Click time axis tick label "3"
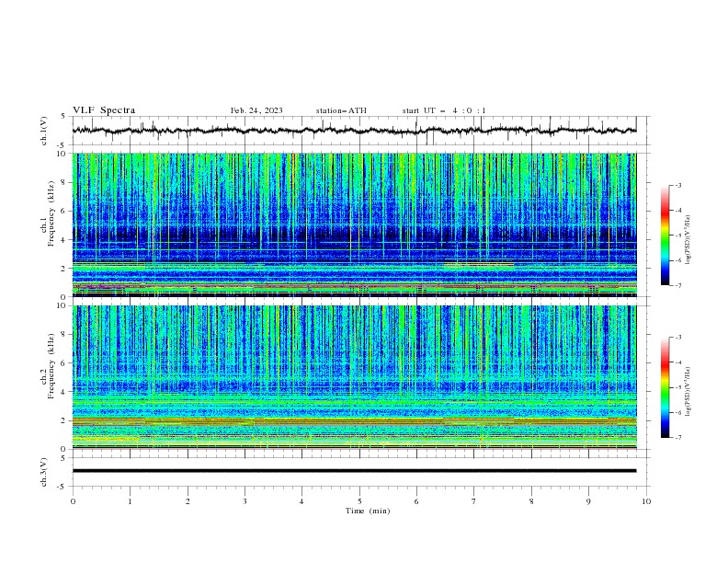The width and height of the screenshot is (728, 563). (245, 501)
